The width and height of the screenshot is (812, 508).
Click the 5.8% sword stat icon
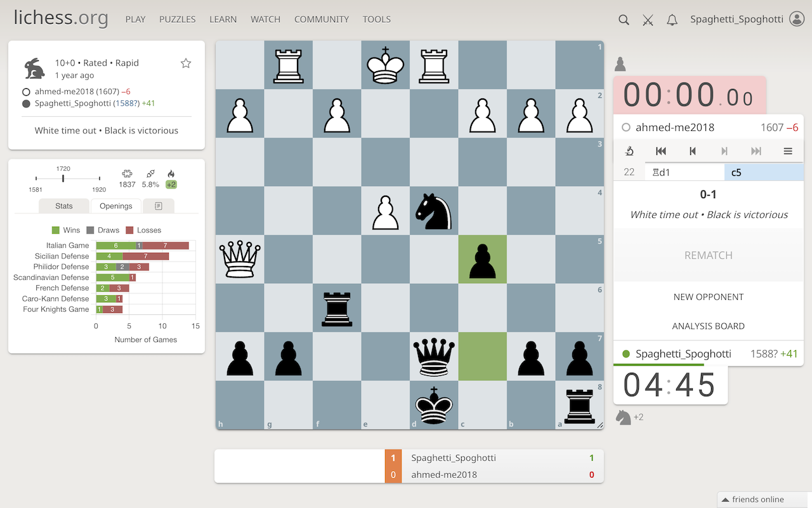point(150,173)
